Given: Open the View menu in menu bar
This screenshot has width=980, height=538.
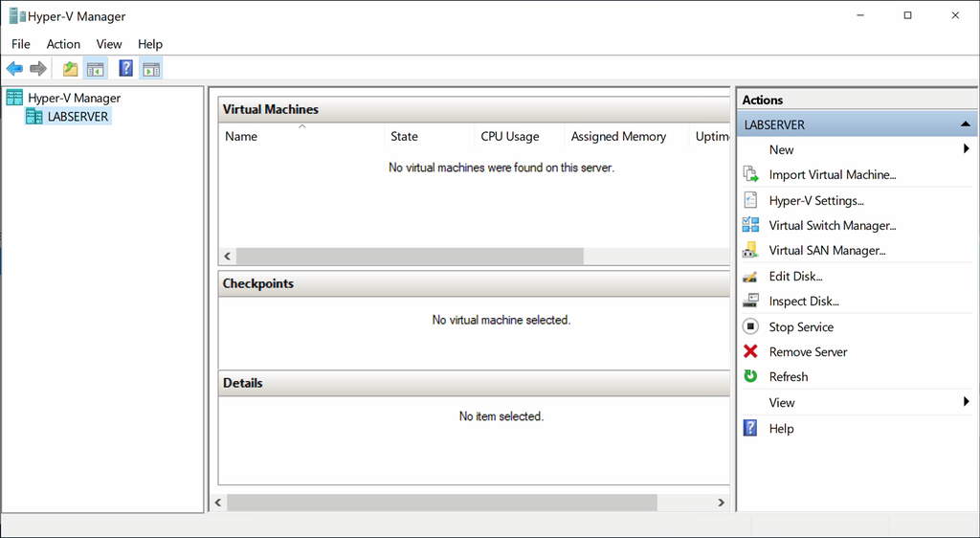Looking at the screenshot, I should coord(109,44).
